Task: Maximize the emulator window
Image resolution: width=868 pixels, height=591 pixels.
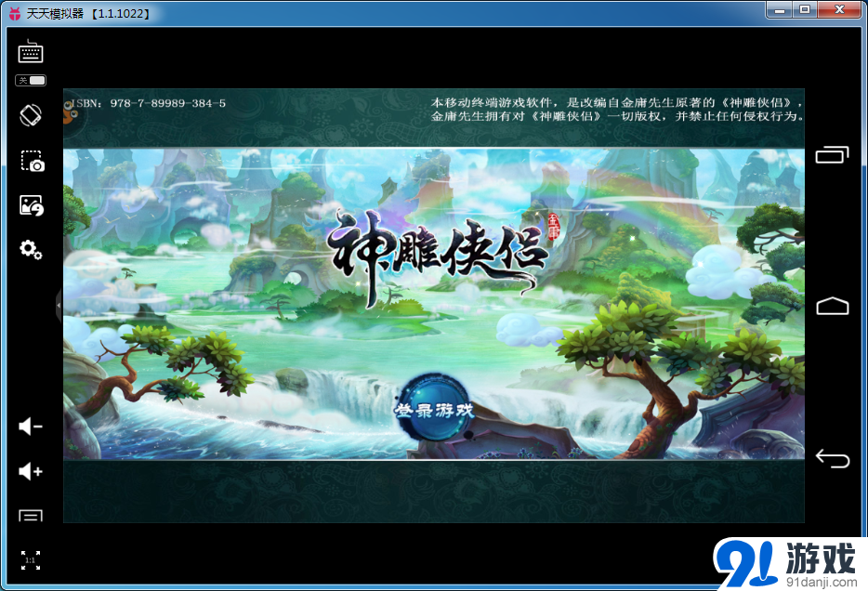Action: [x=804, y=9]
